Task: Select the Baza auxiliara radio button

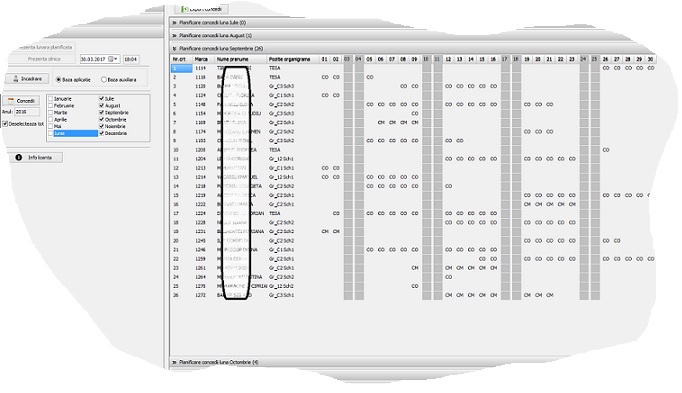Action: tap(104, 80)
